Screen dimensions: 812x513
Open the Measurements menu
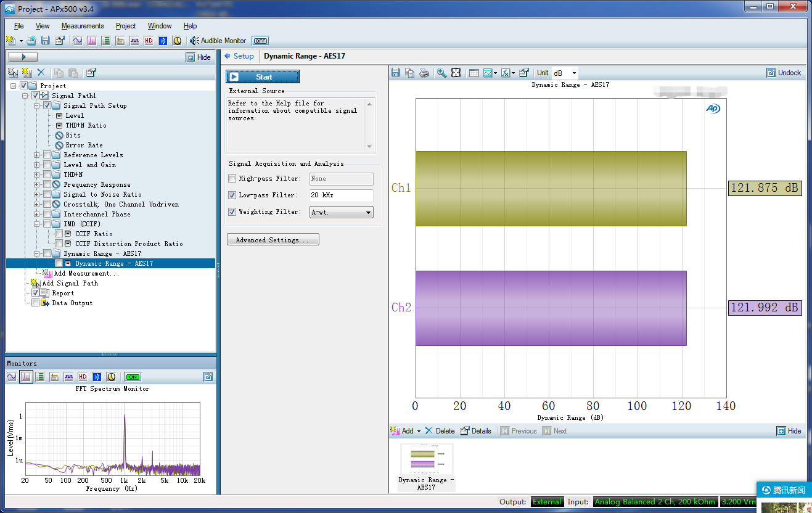[x=83, y=26]
